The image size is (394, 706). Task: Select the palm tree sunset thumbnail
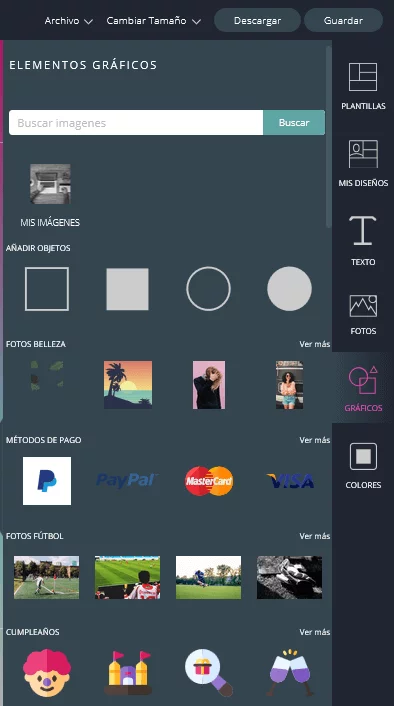[128, 385]
